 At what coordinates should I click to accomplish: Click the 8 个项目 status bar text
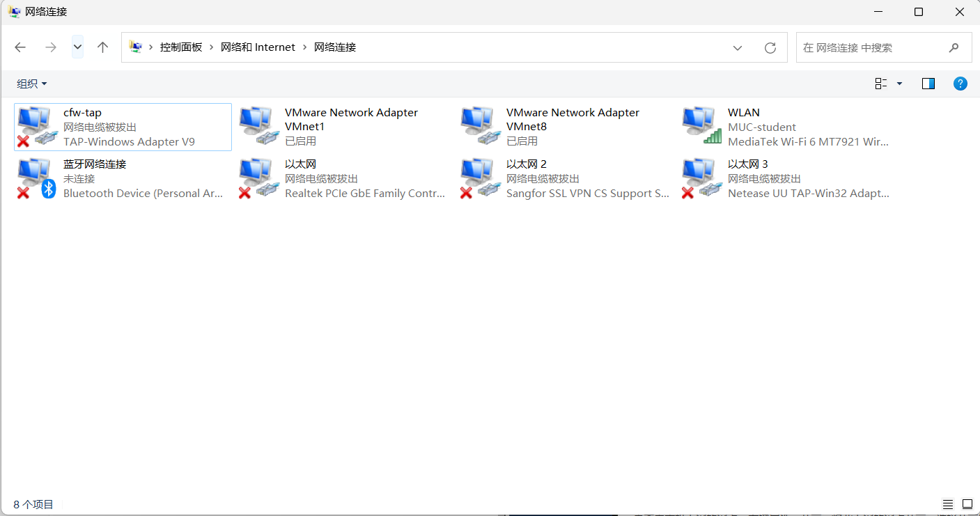click(x=33, y=504)
